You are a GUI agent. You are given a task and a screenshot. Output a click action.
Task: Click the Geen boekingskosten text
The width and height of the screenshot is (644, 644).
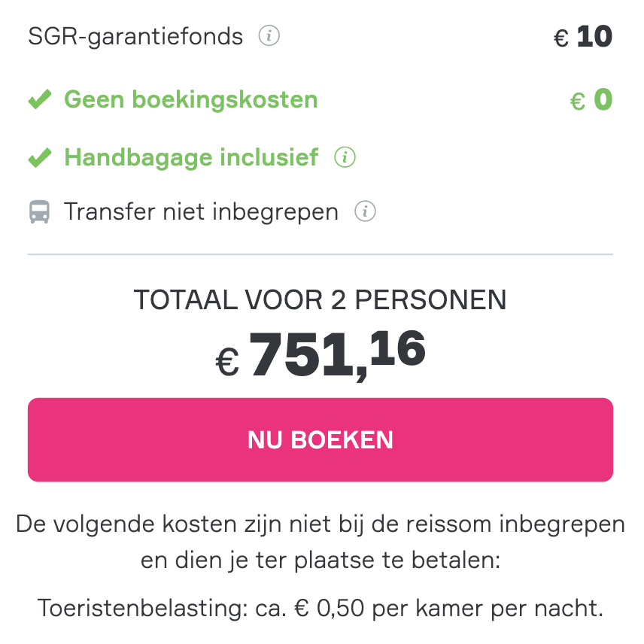coord(191,100)
